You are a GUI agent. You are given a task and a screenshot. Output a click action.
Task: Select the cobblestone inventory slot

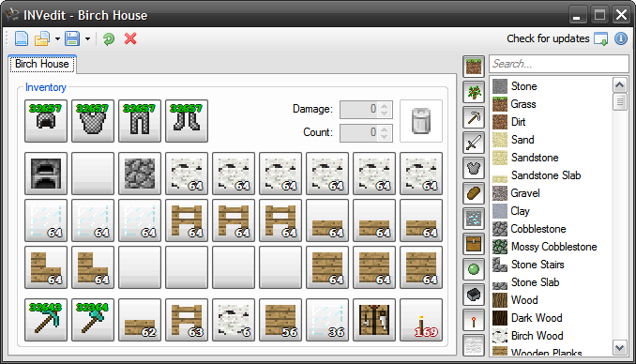140,174
